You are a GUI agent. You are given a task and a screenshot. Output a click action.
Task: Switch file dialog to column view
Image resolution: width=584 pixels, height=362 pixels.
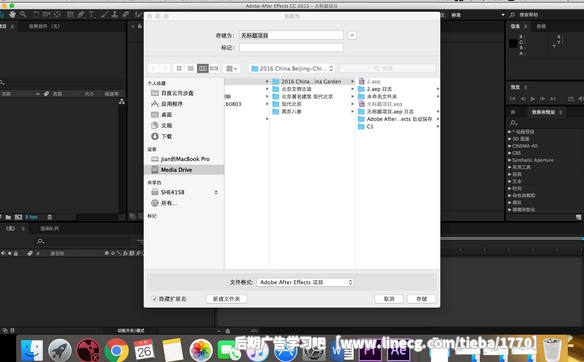click(203, 69)
